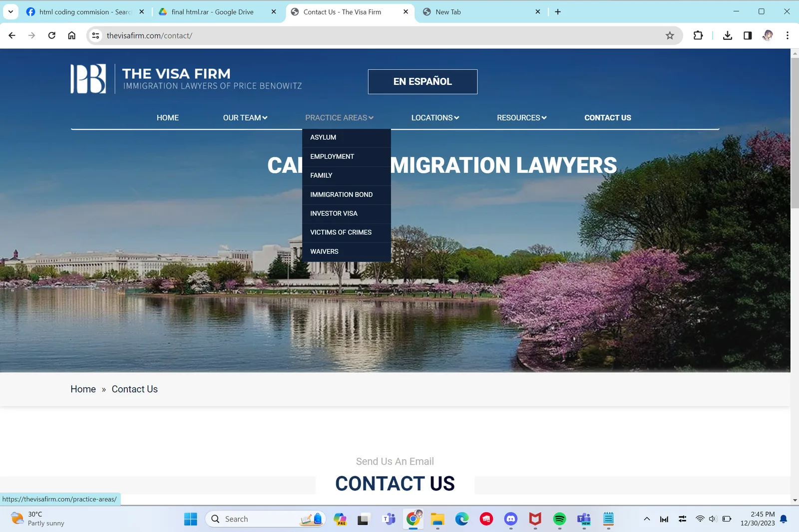Screen dimensions: 799x532
Task: Show hidden system tray icons
Action: tap(647, 519)
